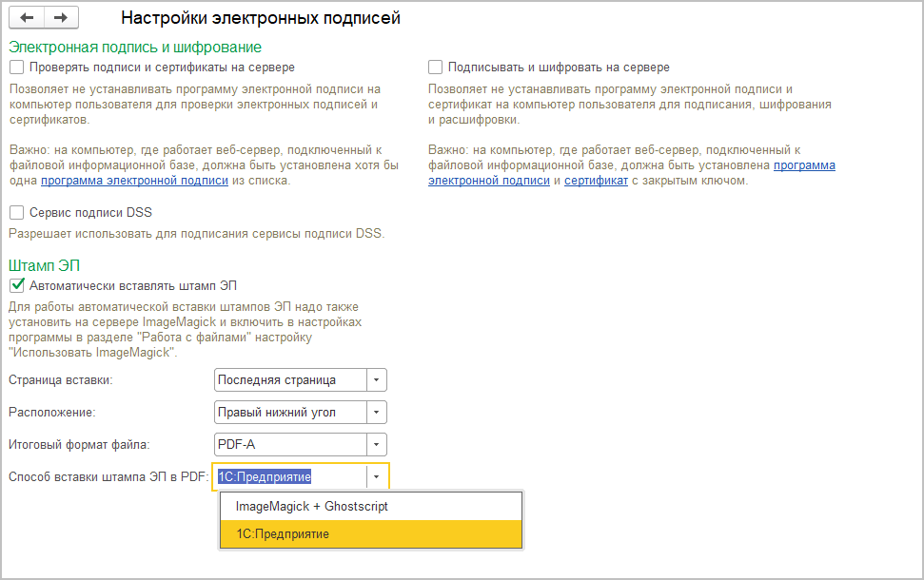This screenshot has height=580, width=924.
Task: Click the forward arrow navigation button
Action: point(61,18)
